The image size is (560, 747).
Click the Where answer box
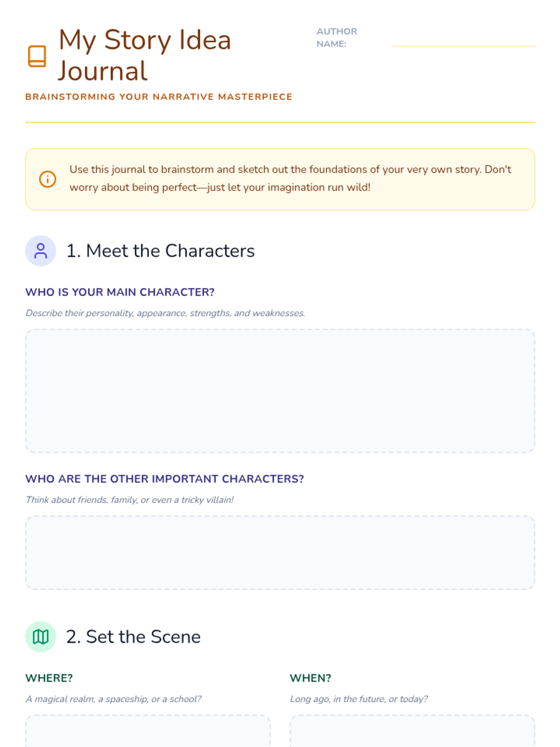point(148,731)
